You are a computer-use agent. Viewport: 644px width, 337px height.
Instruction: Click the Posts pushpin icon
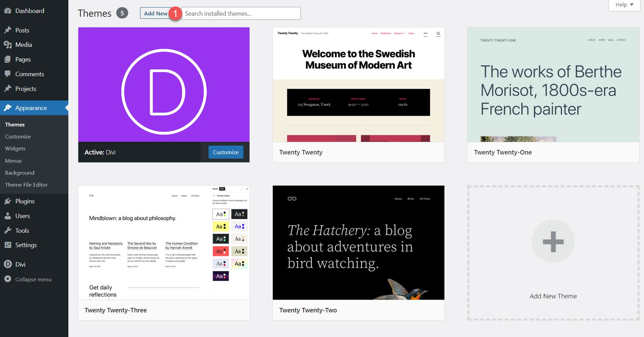pos(8,30)
